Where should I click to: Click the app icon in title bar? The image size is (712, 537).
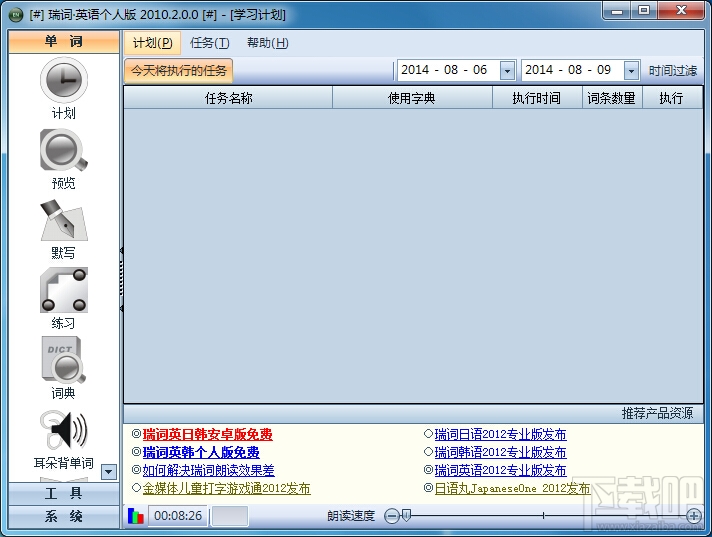coord(16,15)
